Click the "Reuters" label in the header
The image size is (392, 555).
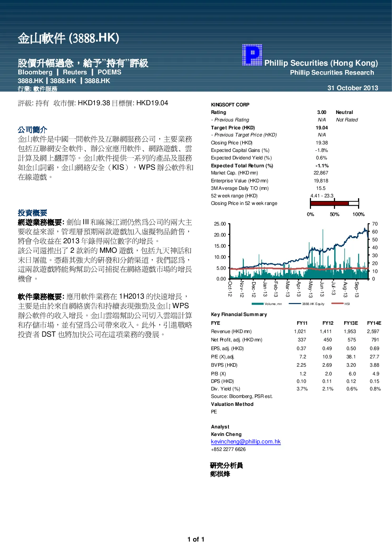75,72
